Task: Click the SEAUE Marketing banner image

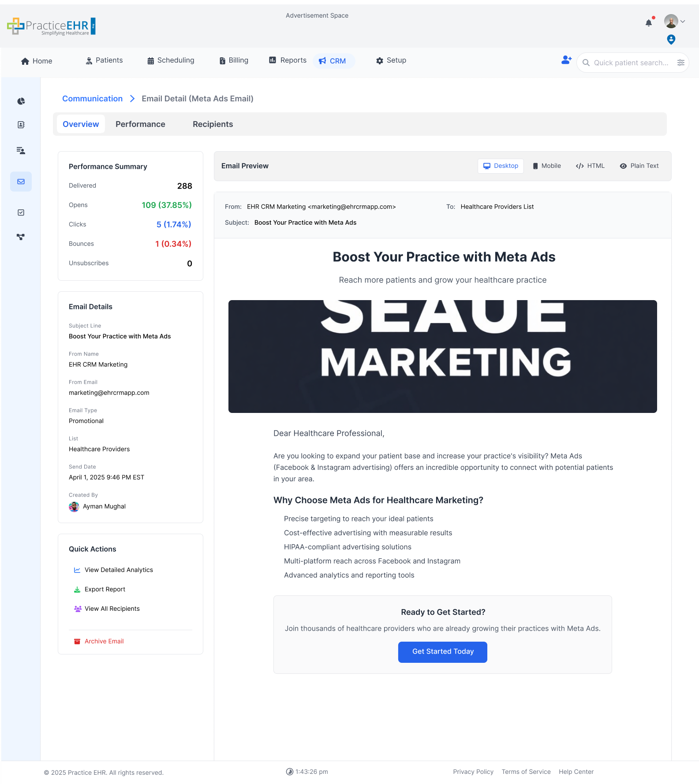Action: click(442, 357)
